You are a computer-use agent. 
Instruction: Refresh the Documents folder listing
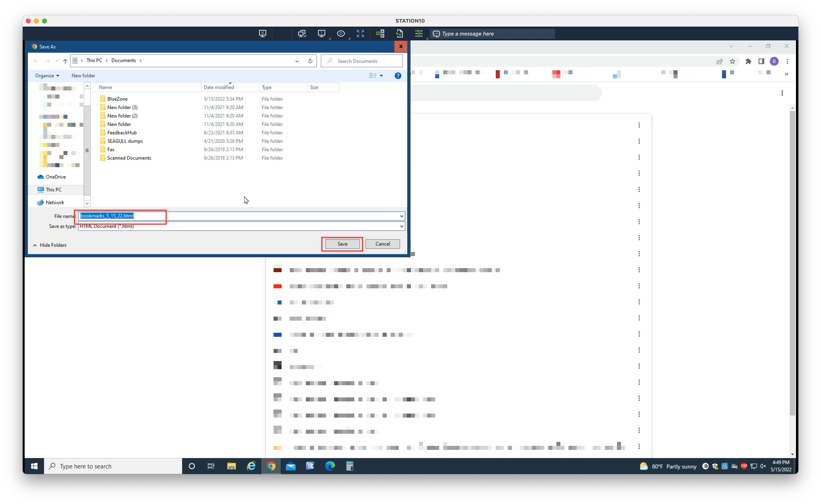coord(310,61)
